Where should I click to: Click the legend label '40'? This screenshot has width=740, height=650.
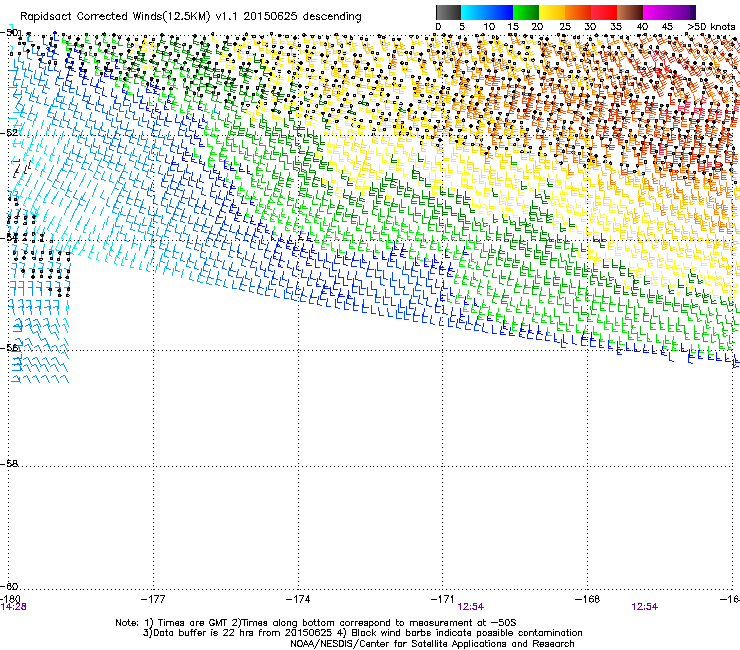point(642,27)
